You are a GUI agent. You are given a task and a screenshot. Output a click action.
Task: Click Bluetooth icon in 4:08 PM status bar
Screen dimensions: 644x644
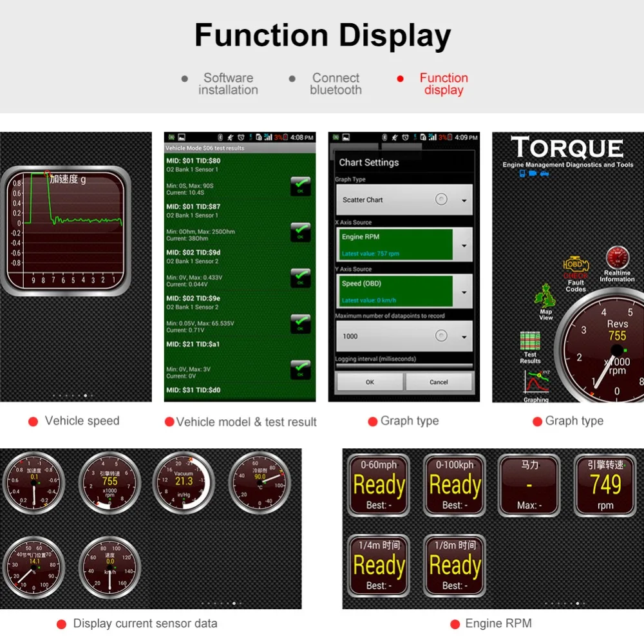click(220, 137)
